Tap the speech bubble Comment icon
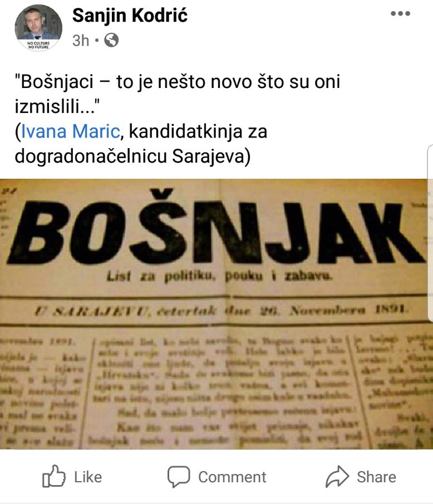Image resolution: width=433 pixels, height=504 pixels. click(179, 476)
